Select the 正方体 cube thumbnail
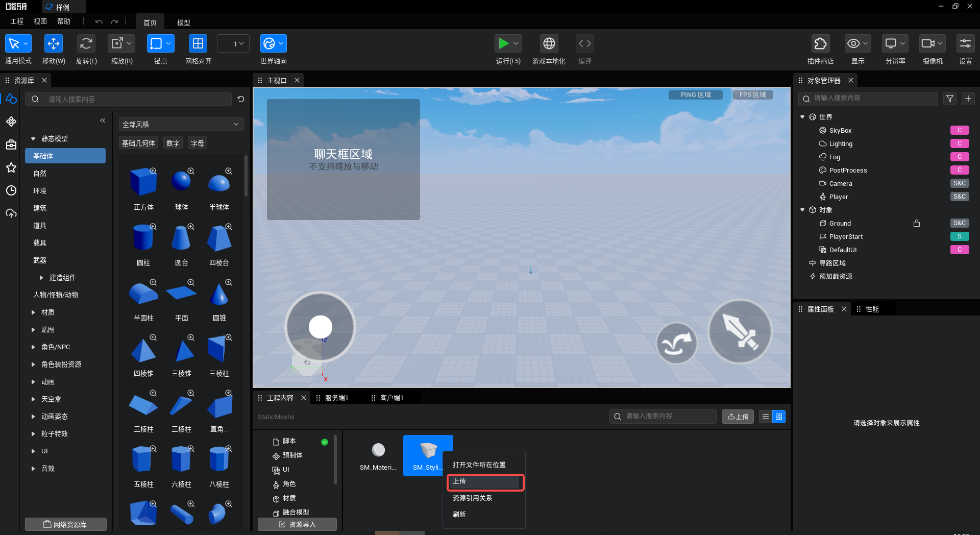 click(143, 182)
